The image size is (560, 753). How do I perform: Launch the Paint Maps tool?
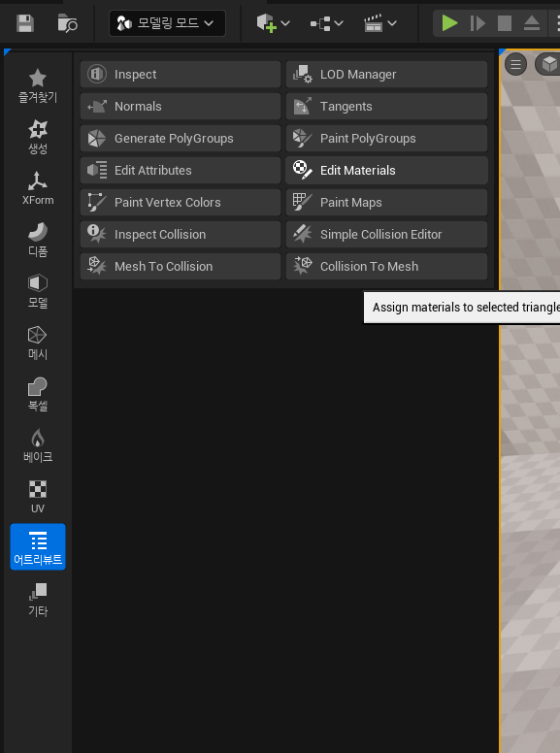(x=386, y=202)
